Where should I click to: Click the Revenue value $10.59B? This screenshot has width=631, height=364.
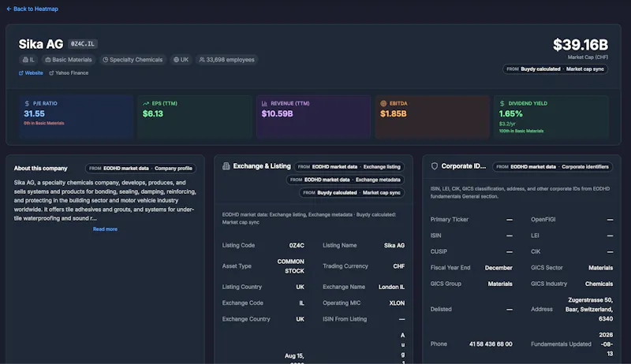(278, 113)
